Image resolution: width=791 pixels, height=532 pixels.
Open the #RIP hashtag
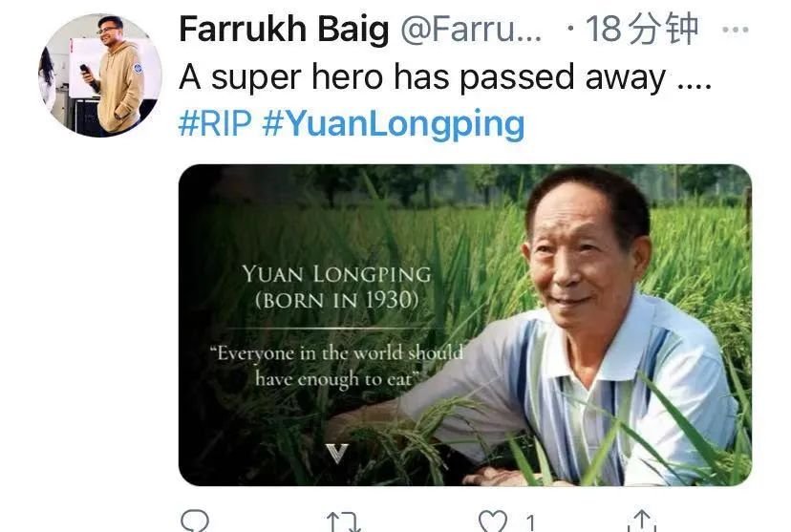[x=215, y=123]
